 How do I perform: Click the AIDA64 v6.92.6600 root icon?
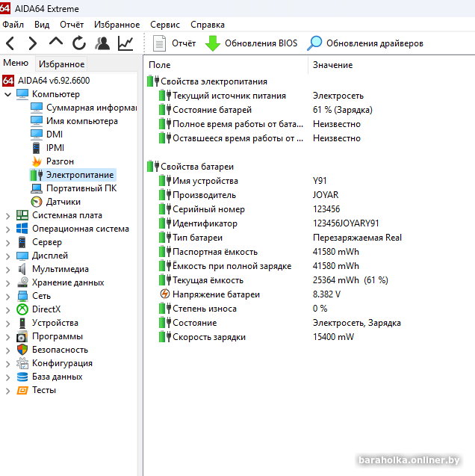tap(8, 81)
